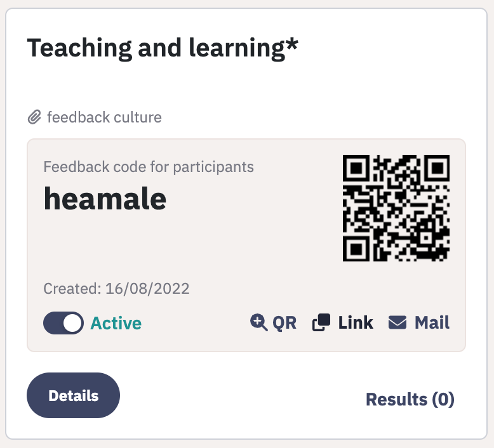Enlarge the code via the QR label
Viewport: 494px width, 448px height.
(x=284, y=323)
